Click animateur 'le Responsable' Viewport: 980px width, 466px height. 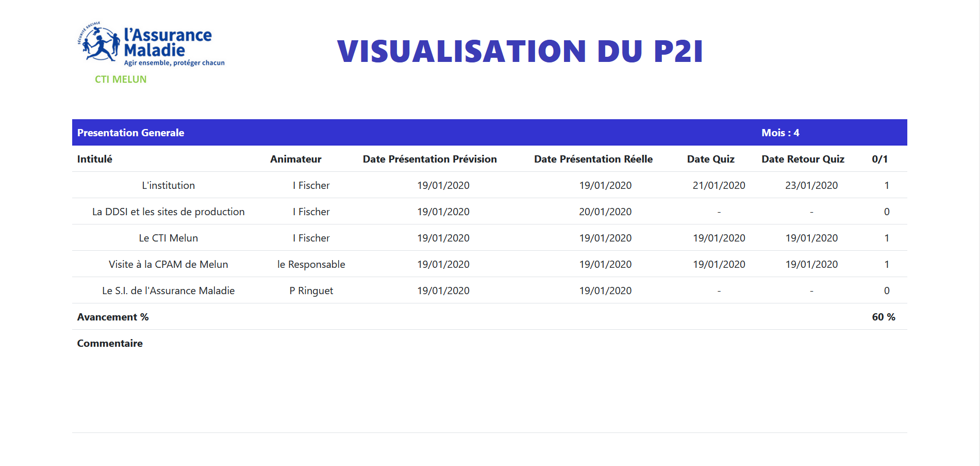click(311, 264)
